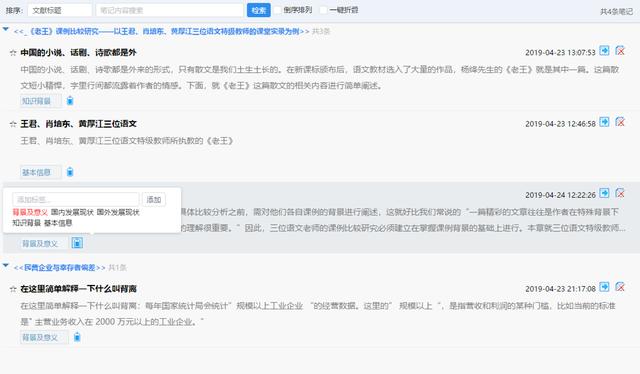The width and height of the screenshot is (640, 374).
Task: Export icon for the 12:22:26 note
Action: [604, 193]
